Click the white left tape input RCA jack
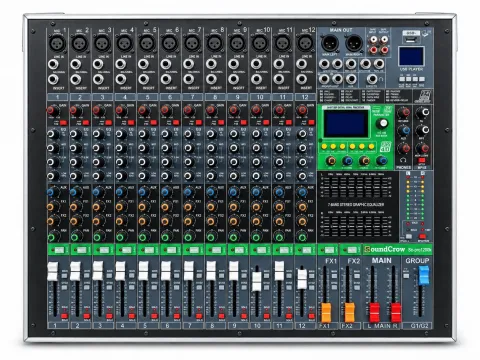The width and height of the screenshot is (480, 360). tap(374, 39)
